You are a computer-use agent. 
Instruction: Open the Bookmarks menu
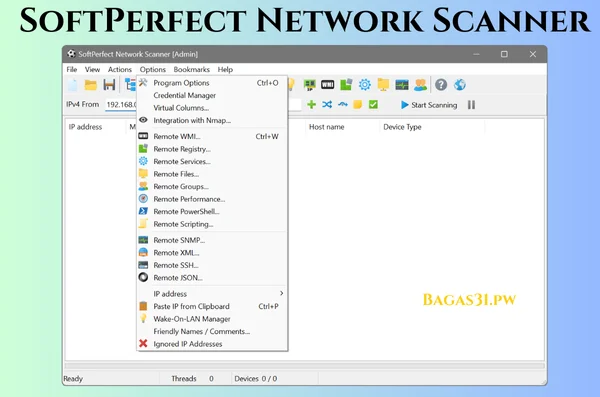point(191,69)
